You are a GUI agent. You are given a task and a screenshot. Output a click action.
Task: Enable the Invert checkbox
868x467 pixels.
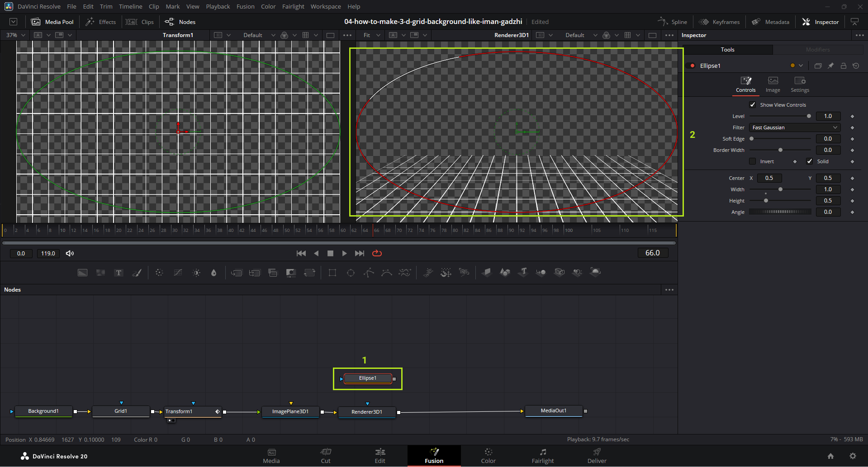pos(753,161)
